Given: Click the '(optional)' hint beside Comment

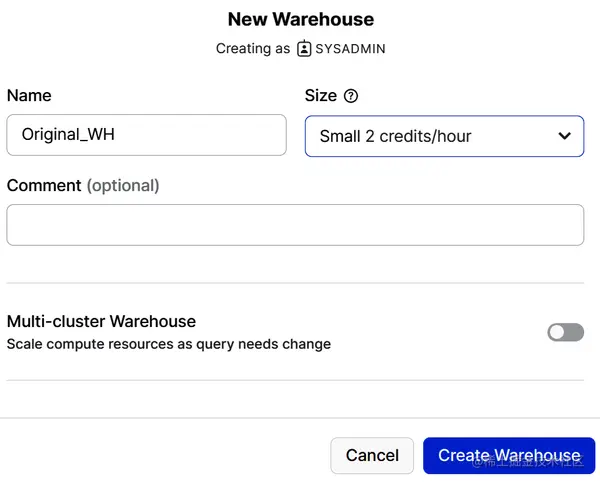Looking at the screenshot, I should tap(123, 185).
